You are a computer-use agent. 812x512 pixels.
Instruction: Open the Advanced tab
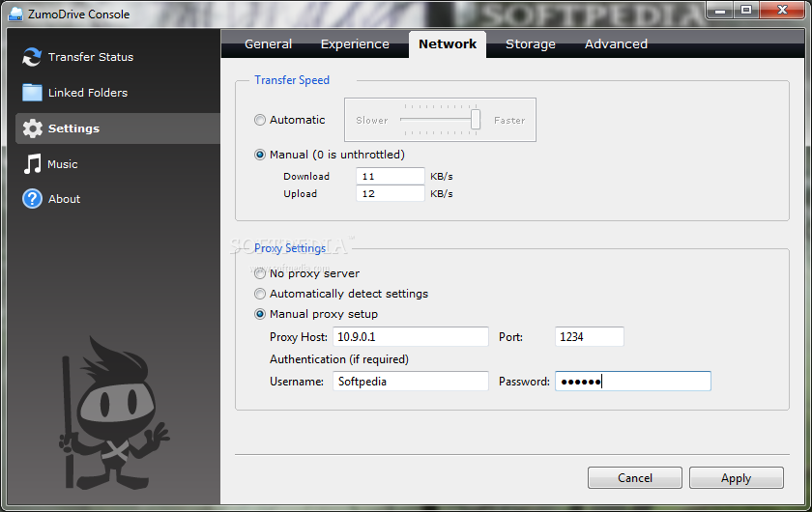[x=616, y=44]
